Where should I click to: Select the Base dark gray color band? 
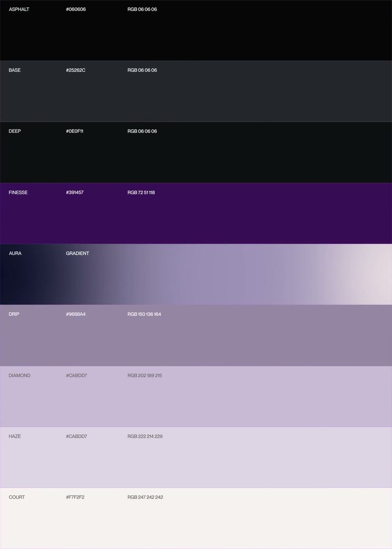(196, 91)
